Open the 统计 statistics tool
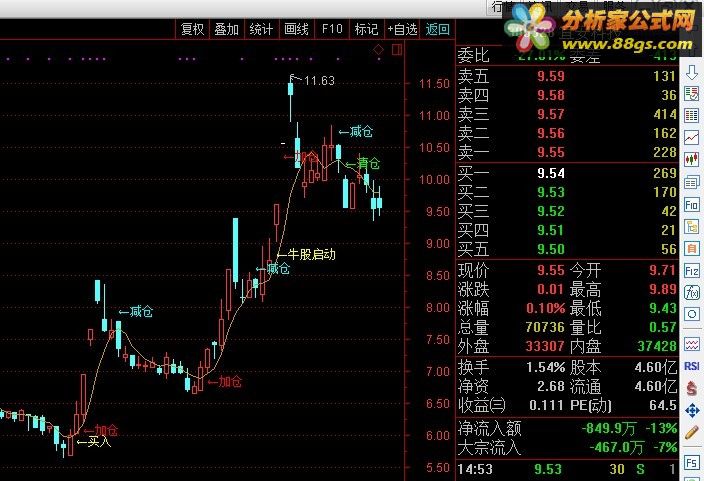 261,30
